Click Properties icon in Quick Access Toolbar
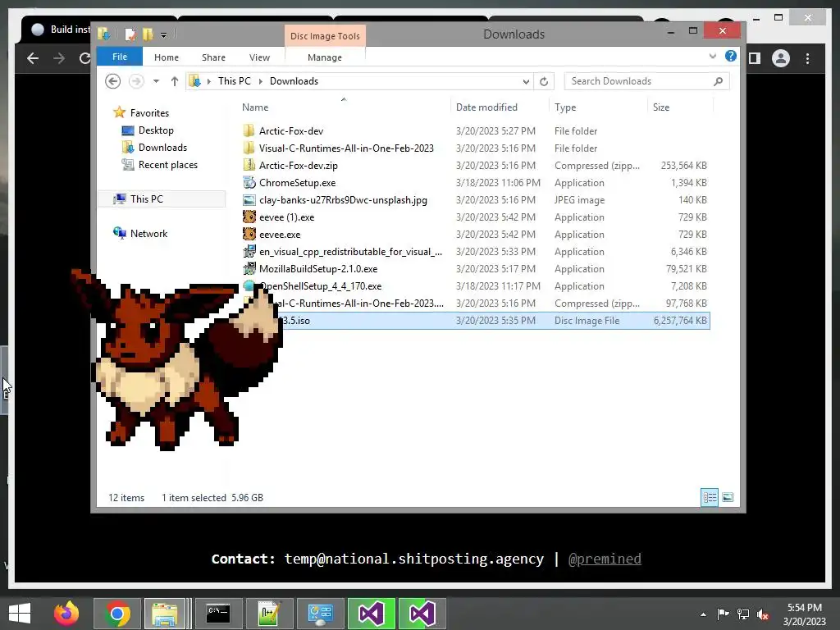Screen dimensions: 840x630 point(130,34)
